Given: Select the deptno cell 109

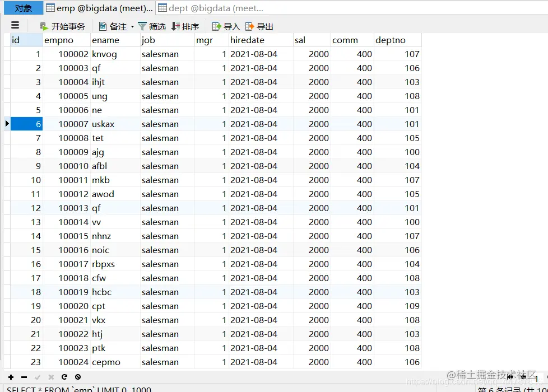Looking at the screenshot, I should coord(398,306).
